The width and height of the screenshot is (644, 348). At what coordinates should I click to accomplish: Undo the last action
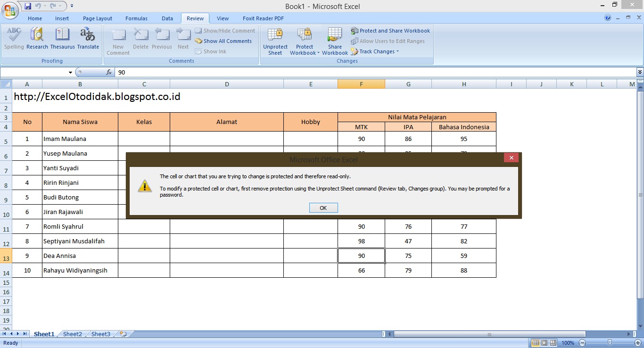(x=38, y=6)
